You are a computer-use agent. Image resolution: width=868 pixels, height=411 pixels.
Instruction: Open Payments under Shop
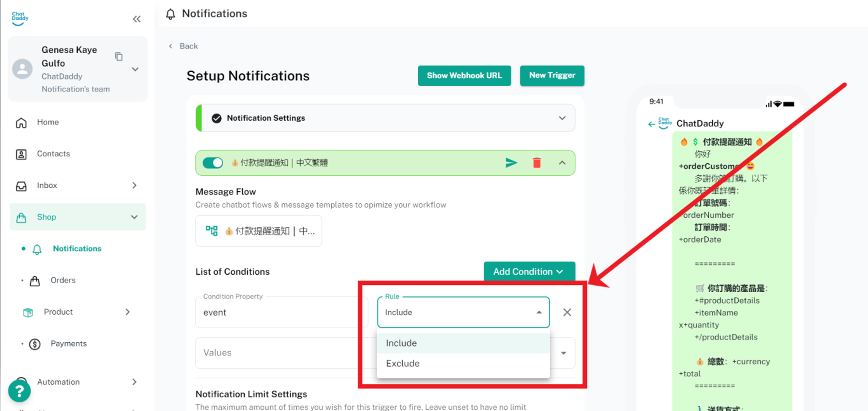(x=69, y=344)
